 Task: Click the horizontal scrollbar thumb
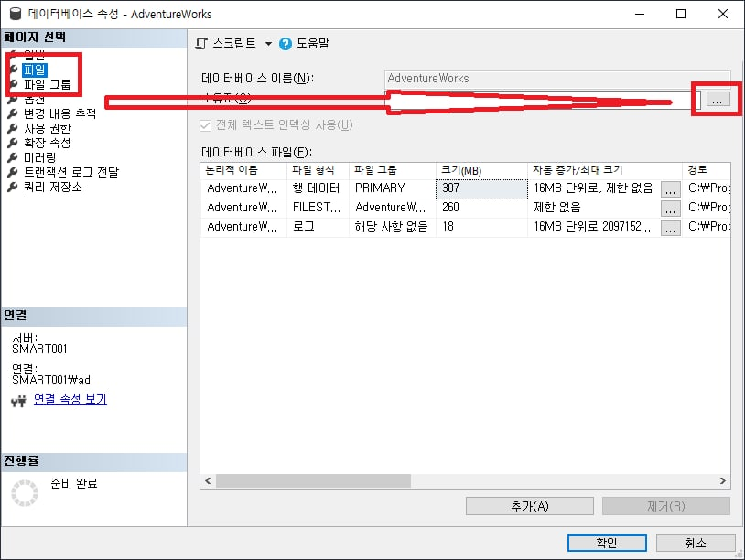(314, 481)
